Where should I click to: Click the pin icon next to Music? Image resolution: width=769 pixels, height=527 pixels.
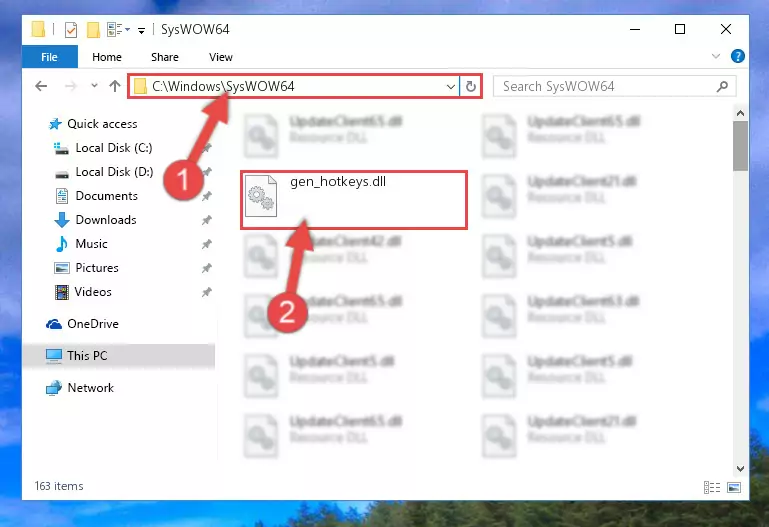(x=206, y=244)
